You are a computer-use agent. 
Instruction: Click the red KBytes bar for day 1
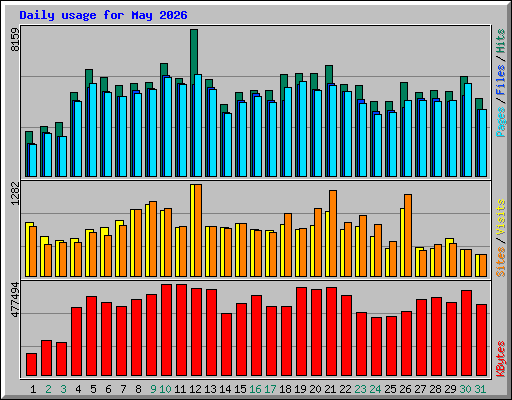(31, 364)
